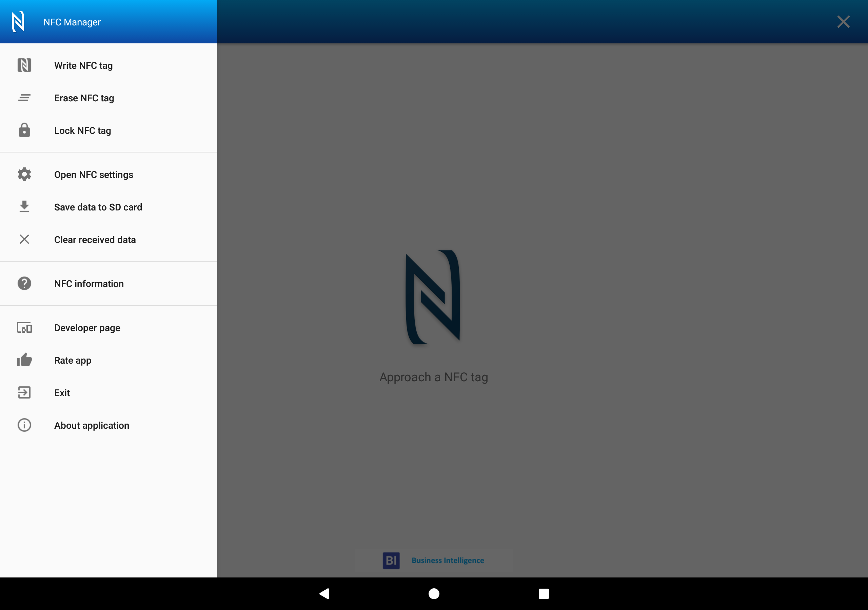This screenshot has width=868, height=610.
Task: Open NFC settings from the menu
Action: (x=108, y=175)
